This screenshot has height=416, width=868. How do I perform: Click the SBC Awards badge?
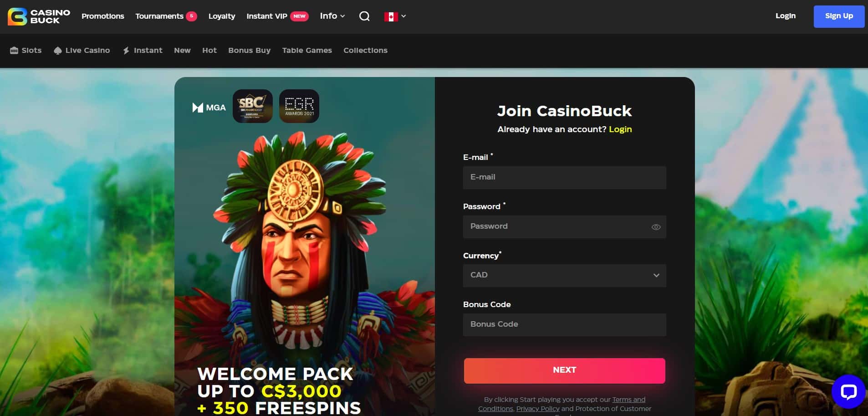253,106
